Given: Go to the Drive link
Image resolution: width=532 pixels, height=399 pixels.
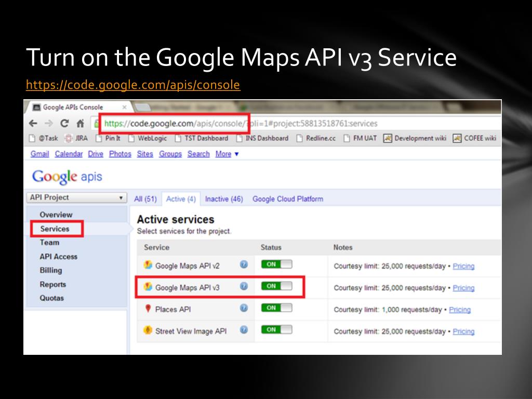Looking at the screenshot, I should click(x=96, y=154).
